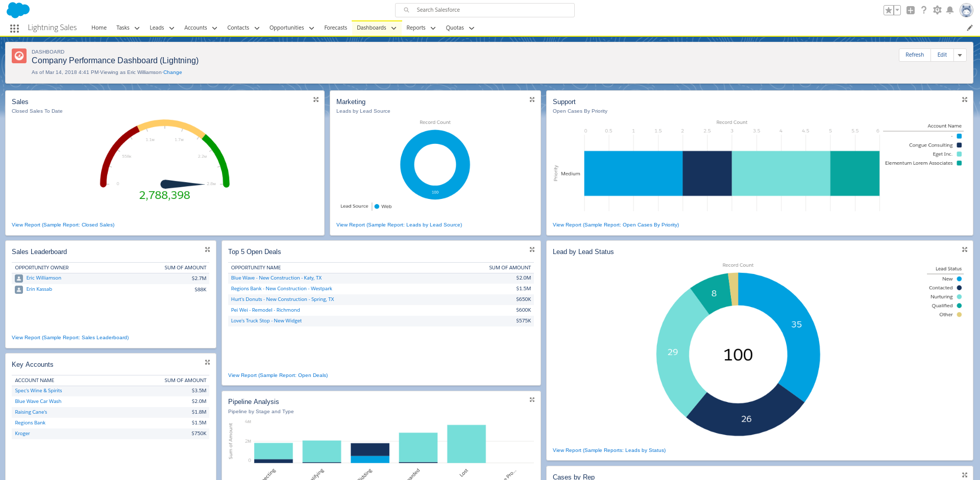The image size is (980, 480).
Task: Click the Qualified lead status legend swatch
Action: pos(959,306)
